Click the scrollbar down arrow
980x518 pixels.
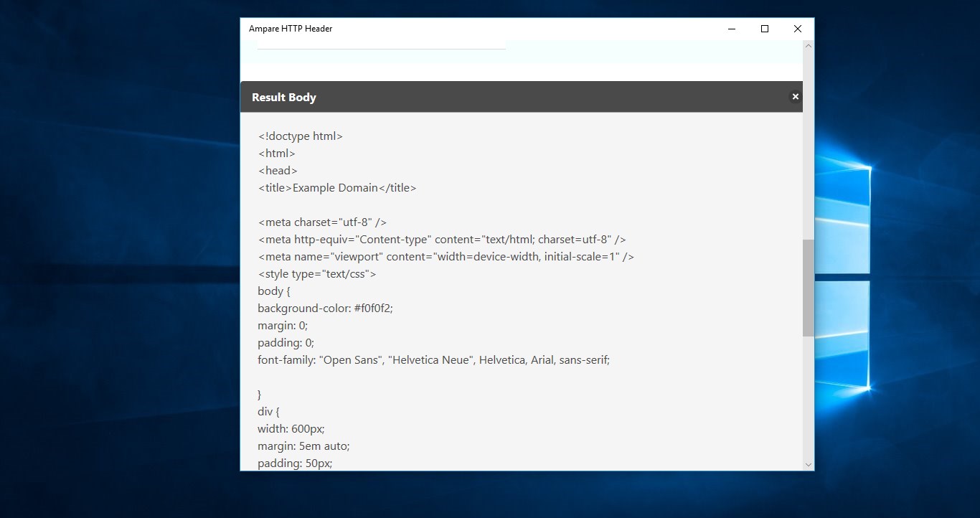click(x=809, y=465)
